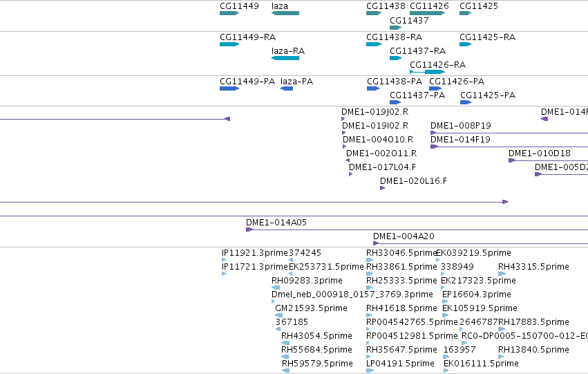The height and width of the screenshot is (374, 588).
Task: Click the RH43054.5prime EST glyph
Action: pyautogui.click(x=285, y=343)
